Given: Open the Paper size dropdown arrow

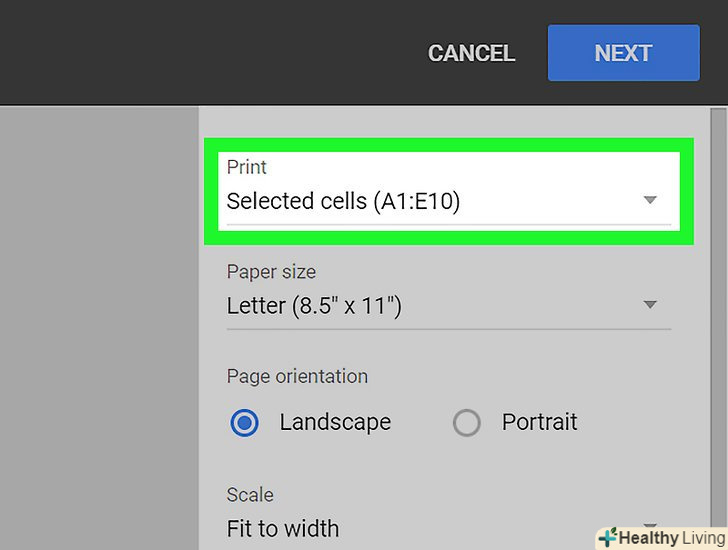Looking at the screenshot, I should click(650, 304).
